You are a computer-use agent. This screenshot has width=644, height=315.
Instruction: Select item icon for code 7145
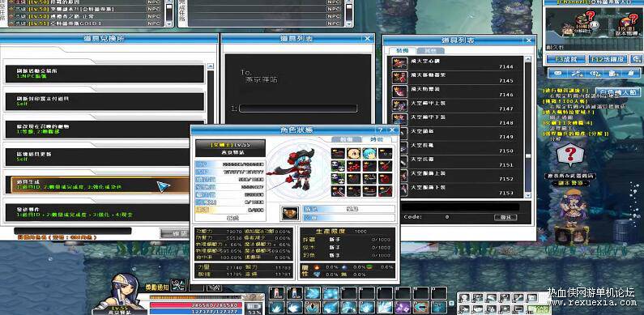point(399,78)
